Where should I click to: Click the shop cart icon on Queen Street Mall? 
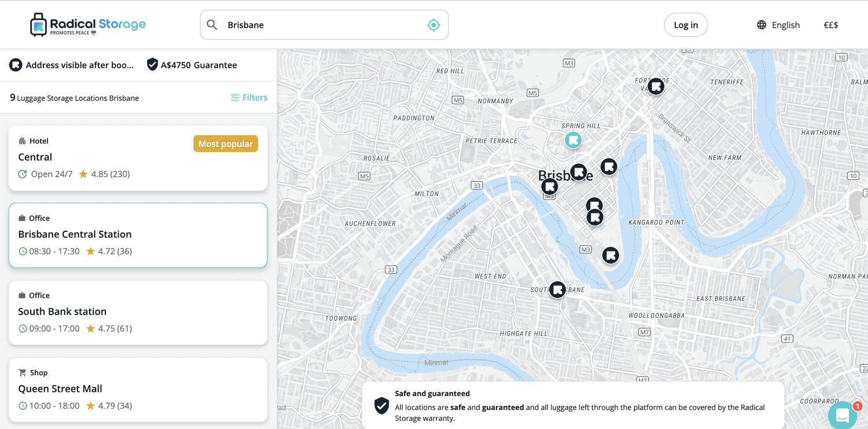tap(22, 372)
